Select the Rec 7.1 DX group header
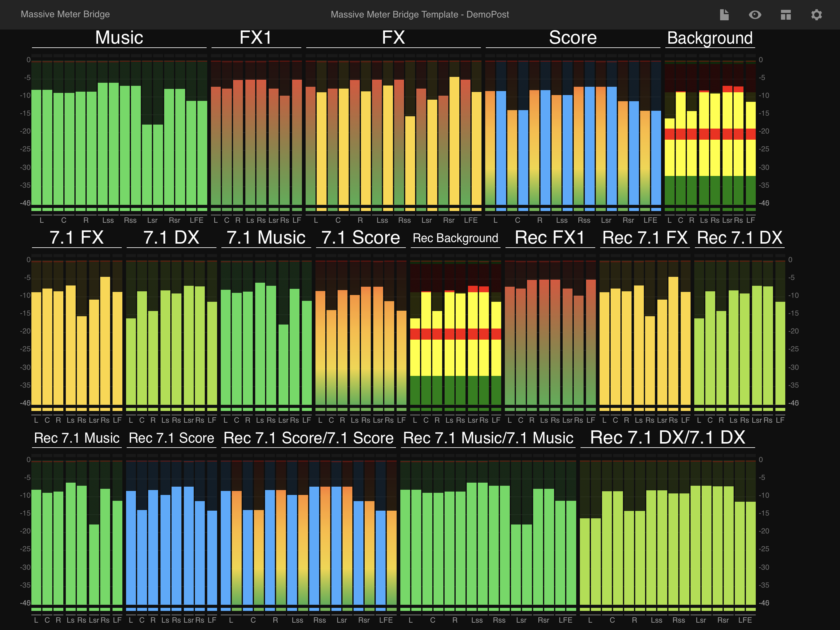 (x=739, y=237)
